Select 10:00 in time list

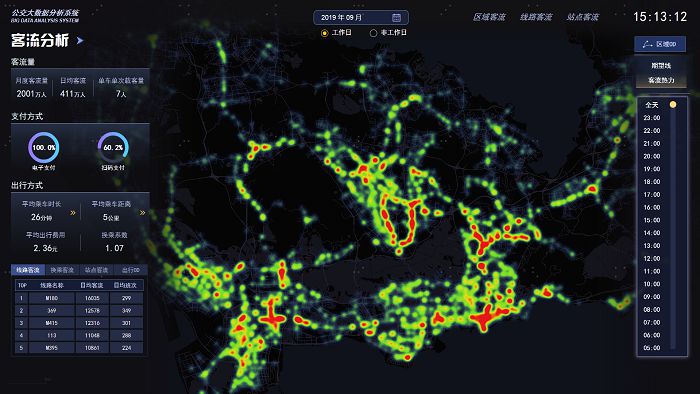point(652,284)
